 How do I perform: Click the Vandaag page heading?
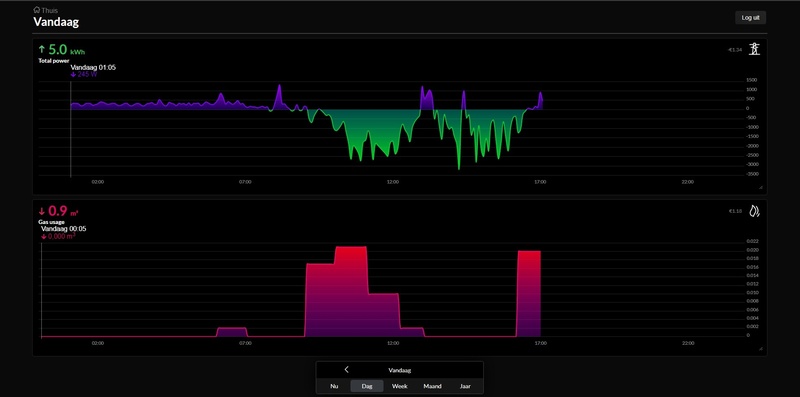coord(56,22)
